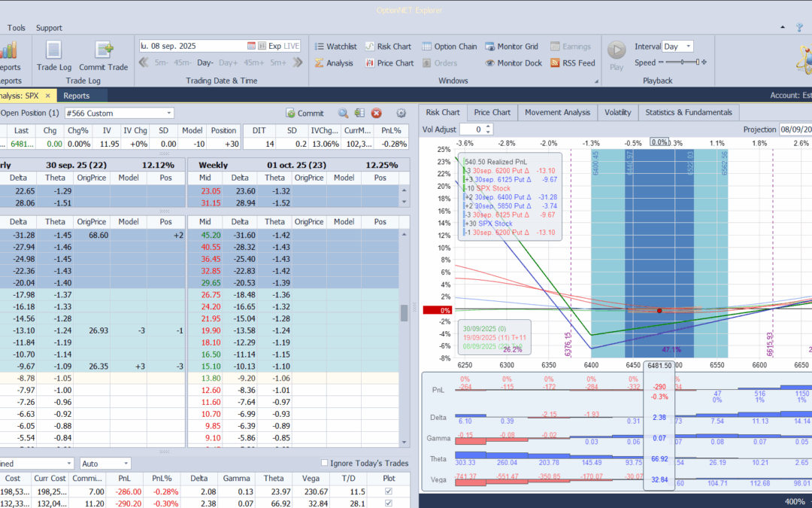Viewport: 812px width, 508px height.
Task: Select the Volatility tab
Action: [618, 112]
